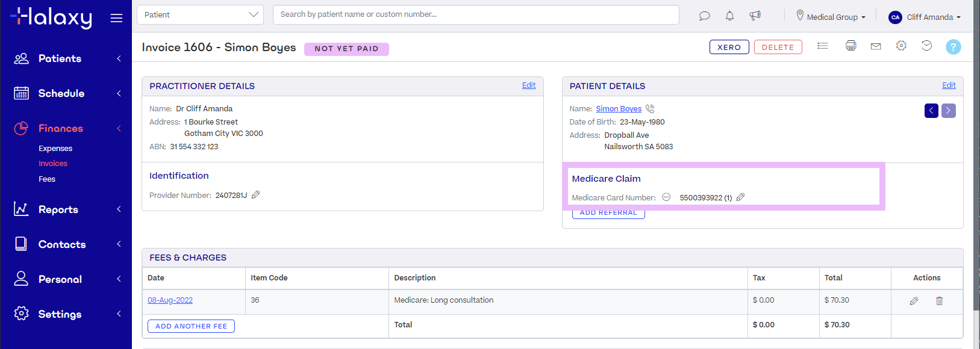Expand the Schedule chevron

(119, 93)
